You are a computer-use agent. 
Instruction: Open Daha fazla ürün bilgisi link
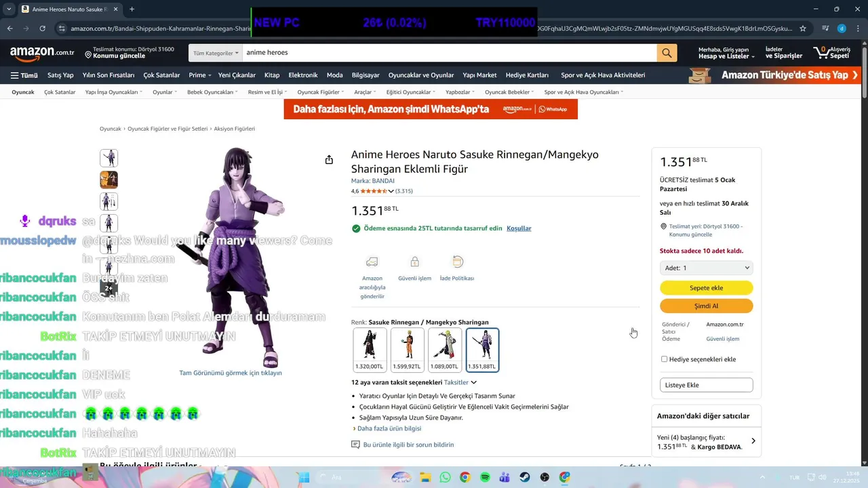[x=389, y=428]
